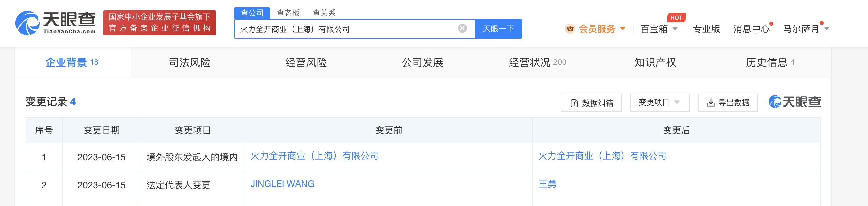The height and width of the screenshot is (206, 868).
Task: Open the 历史信息 tab
Action: coord(770,62)
